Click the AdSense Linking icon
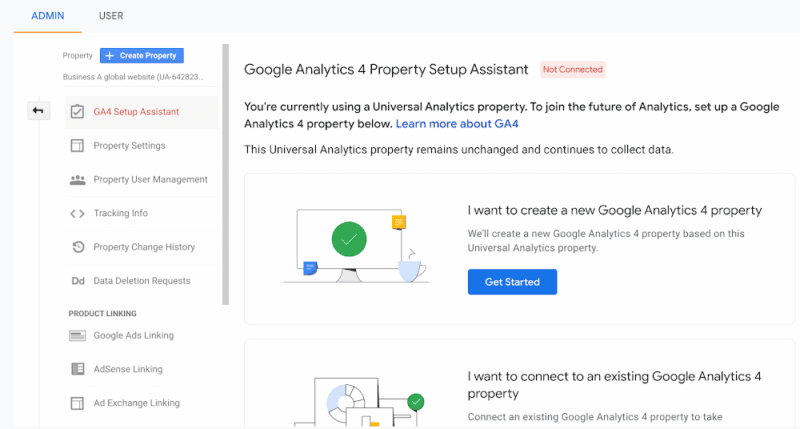 pyautogui.click(x=77, y=369)
